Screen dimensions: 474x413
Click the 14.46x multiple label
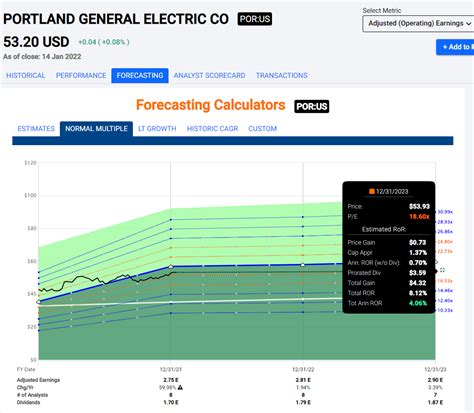[445, 291]
